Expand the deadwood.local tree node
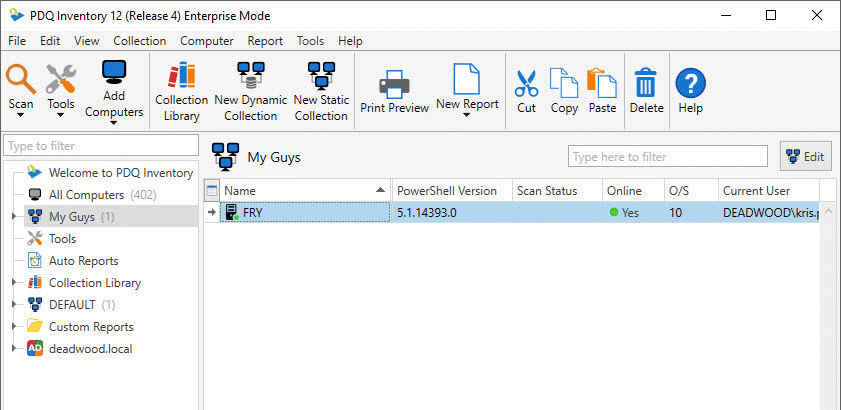Screen dimensions: 841x410 coord(14,349)
